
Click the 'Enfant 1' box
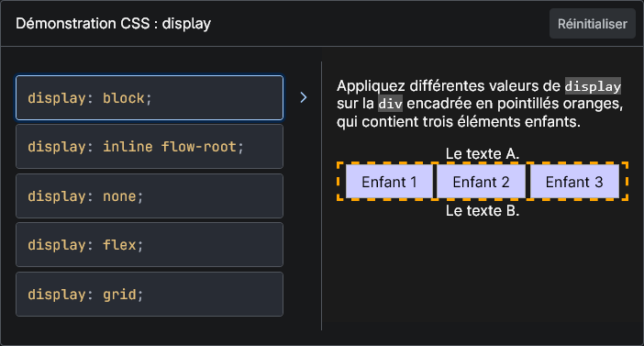(x=389, y=182)
